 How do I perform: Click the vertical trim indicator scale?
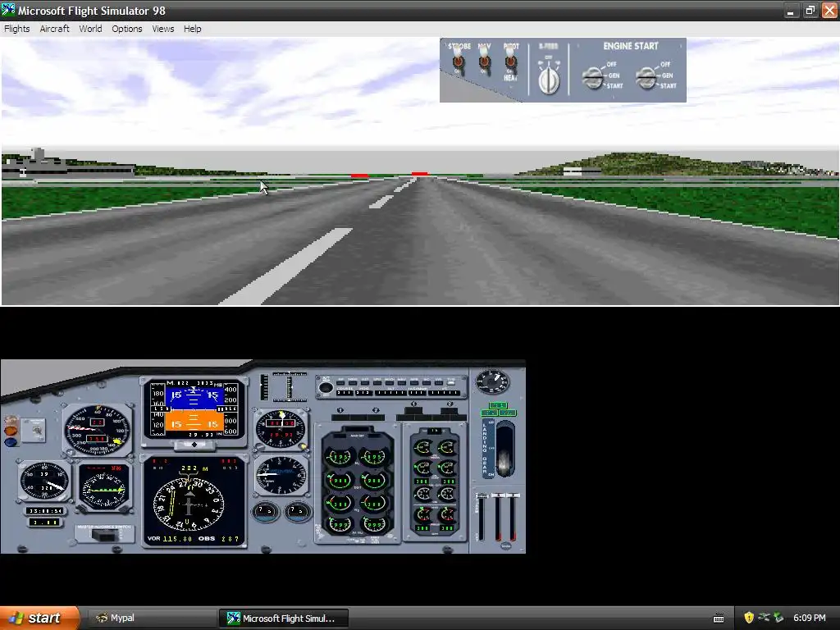coord(264,387)
